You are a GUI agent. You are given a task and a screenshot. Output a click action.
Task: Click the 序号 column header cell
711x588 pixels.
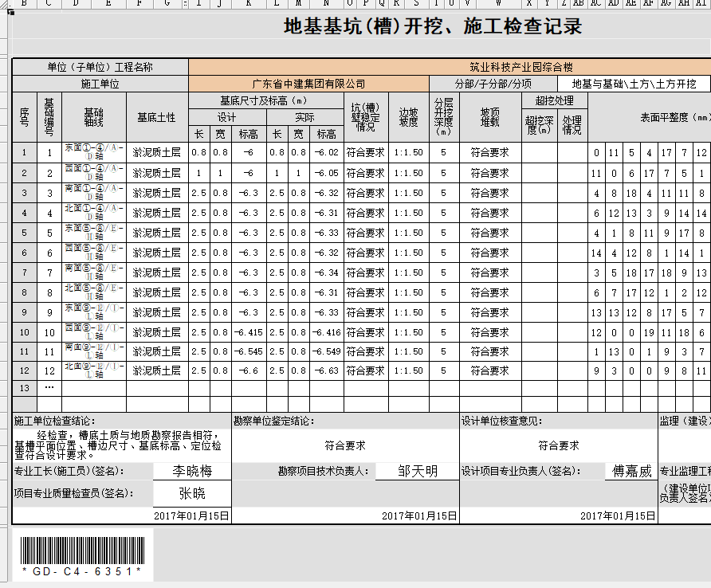[25, 117]
